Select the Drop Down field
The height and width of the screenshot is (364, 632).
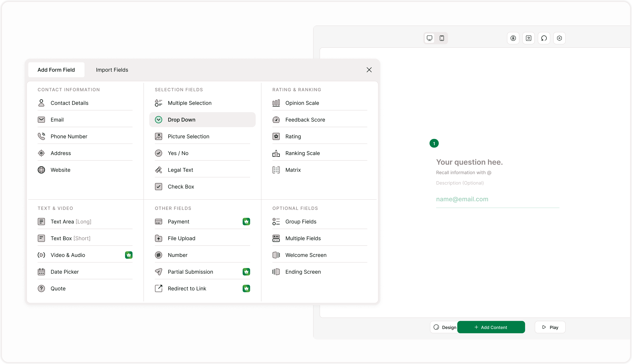[202, 120]
